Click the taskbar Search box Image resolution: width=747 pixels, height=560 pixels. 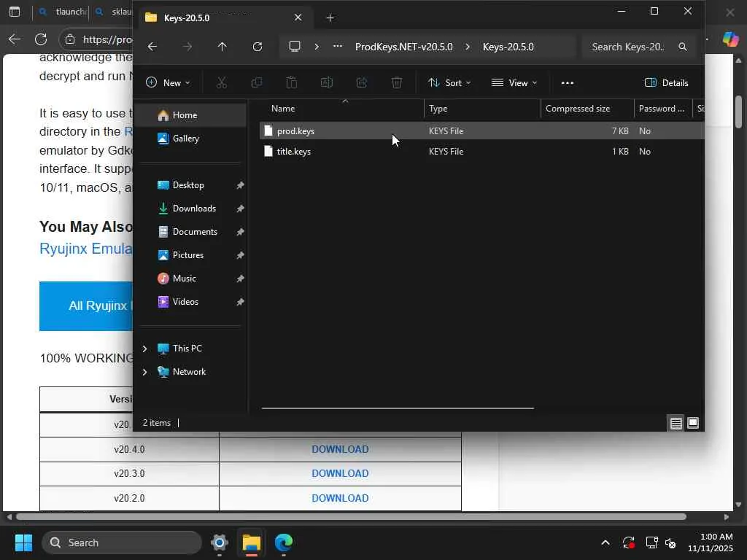[122, 542]
